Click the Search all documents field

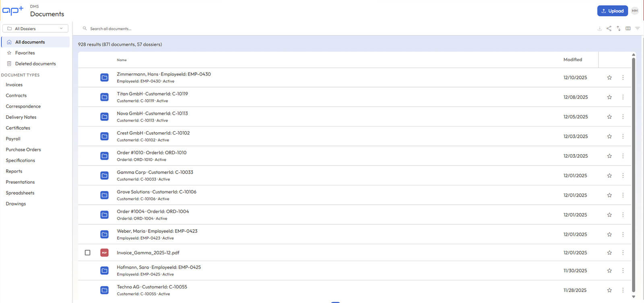(111, 29)
